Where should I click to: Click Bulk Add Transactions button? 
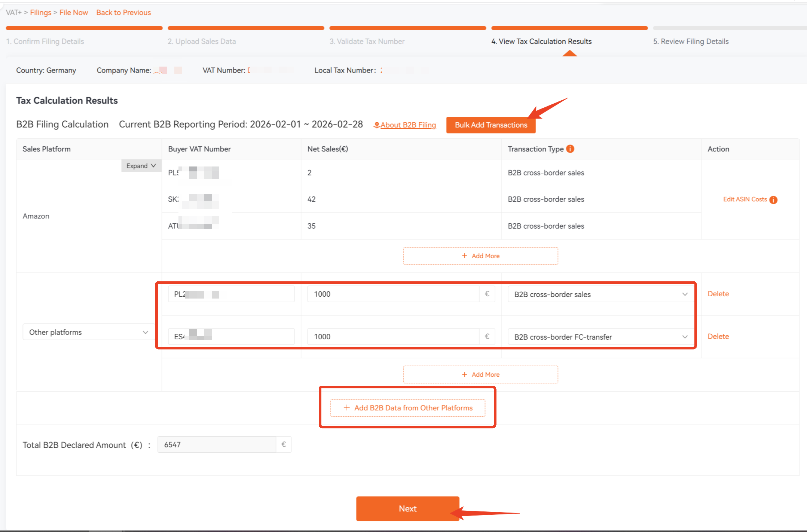coord(491,125)
